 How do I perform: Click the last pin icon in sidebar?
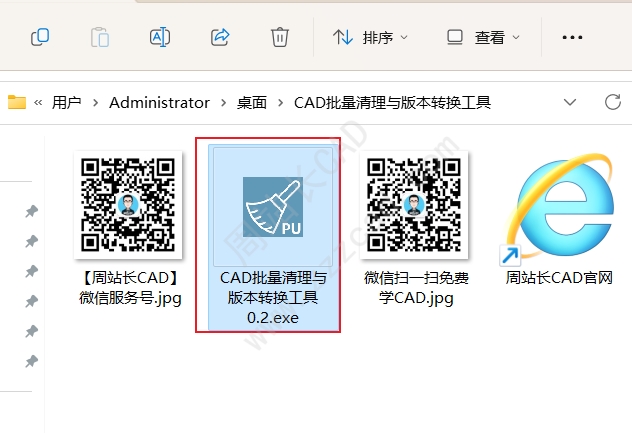tap(31, 361)
